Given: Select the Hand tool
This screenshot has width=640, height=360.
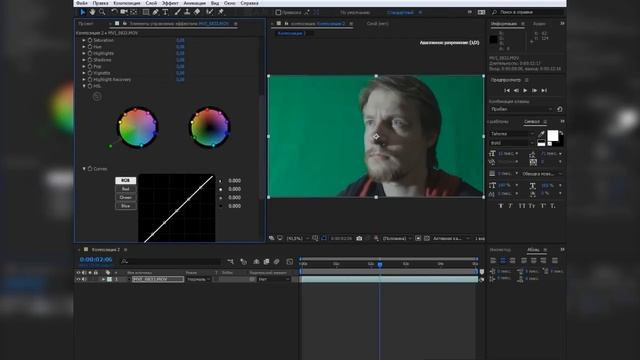Looking at the screenshot, I should point(92,12).
